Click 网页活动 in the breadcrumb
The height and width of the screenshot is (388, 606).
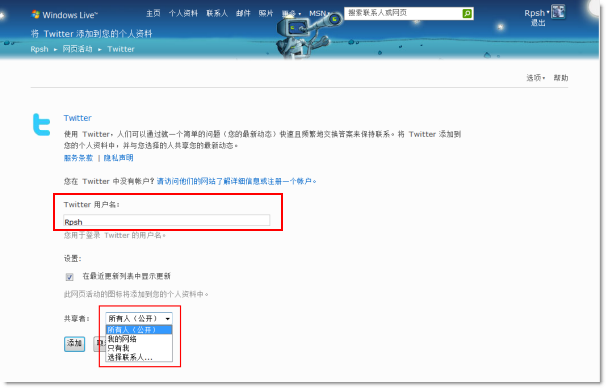[77, 49]
